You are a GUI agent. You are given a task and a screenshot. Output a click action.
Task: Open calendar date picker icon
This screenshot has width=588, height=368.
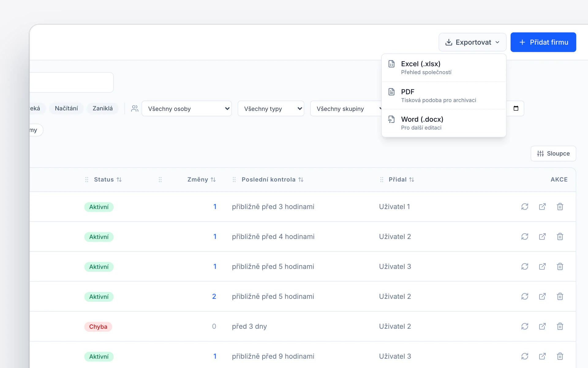click(x=516, y=108)
